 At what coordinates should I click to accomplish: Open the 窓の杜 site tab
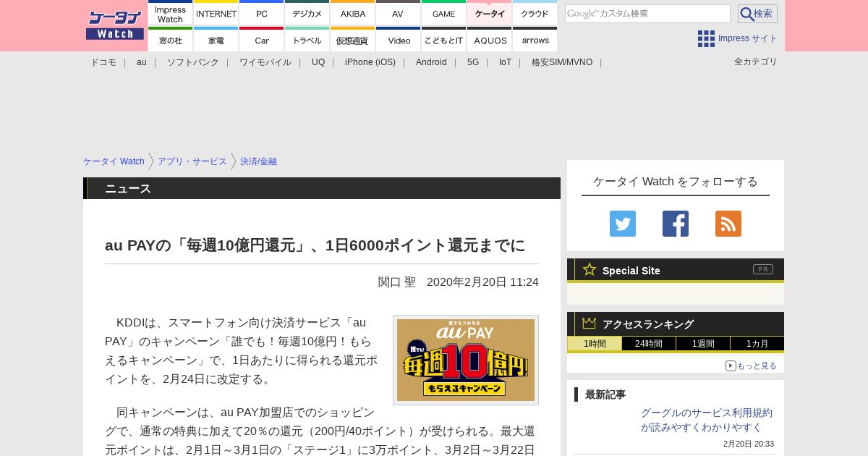click(171, 39)
